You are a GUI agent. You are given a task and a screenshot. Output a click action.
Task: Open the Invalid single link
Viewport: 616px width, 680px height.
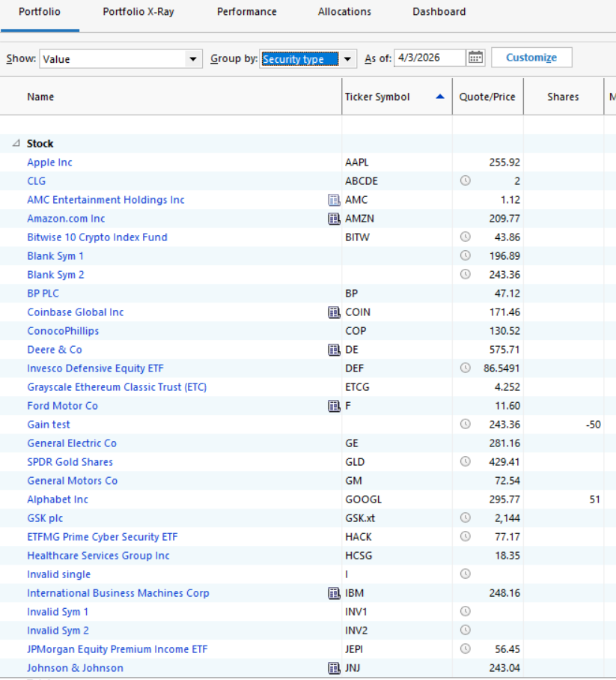click(x=58, y=574)
